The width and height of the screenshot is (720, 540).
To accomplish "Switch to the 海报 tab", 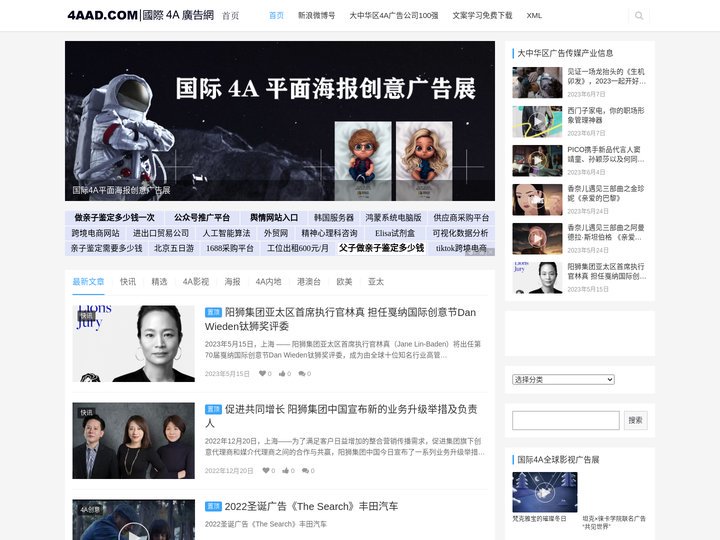I will [x=232, y=281].
